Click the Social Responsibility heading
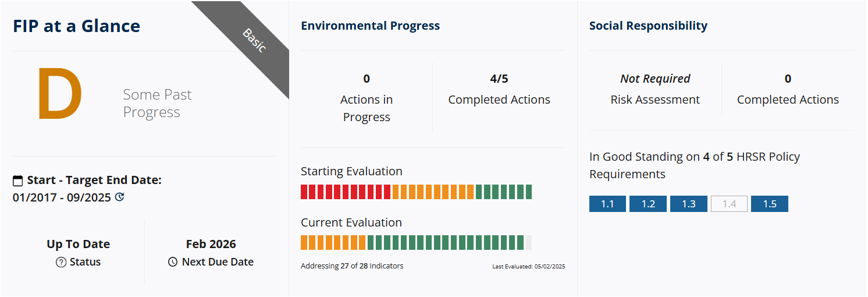Image resolution: width=868 pixels, height=297 pixels. [x=648, y=26]
